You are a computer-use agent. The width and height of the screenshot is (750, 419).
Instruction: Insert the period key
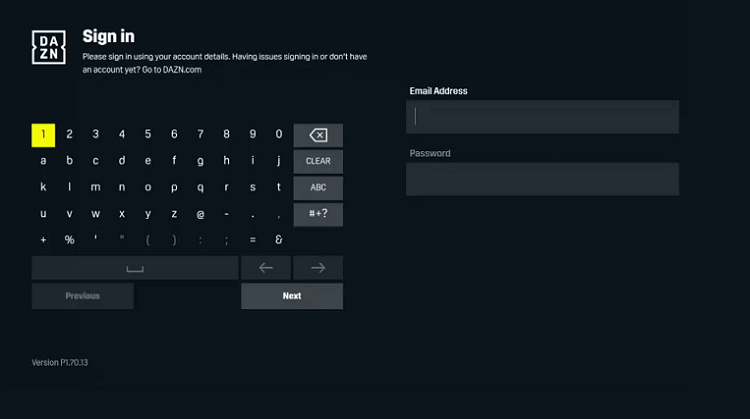coord(253,215)
